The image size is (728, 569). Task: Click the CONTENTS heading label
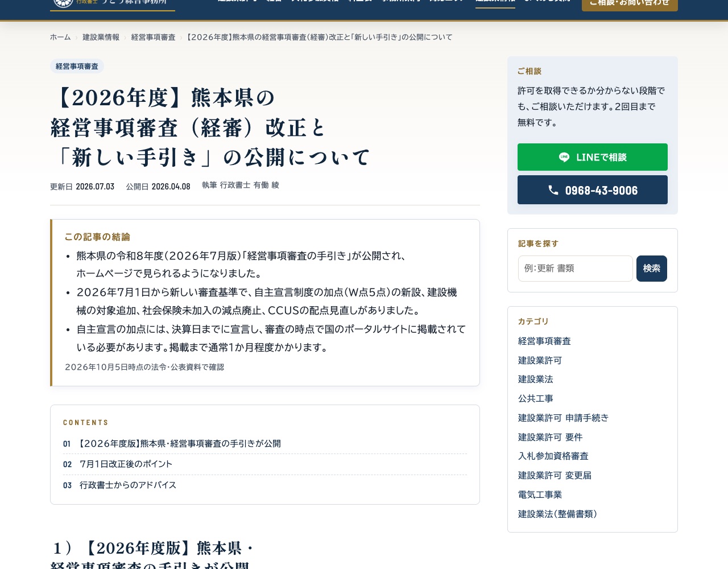86,423
